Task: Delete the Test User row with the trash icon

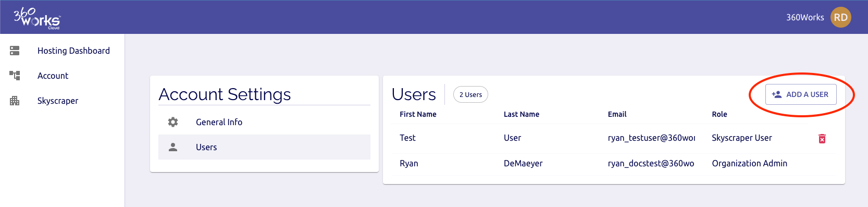Action: (x=822, y=138)
